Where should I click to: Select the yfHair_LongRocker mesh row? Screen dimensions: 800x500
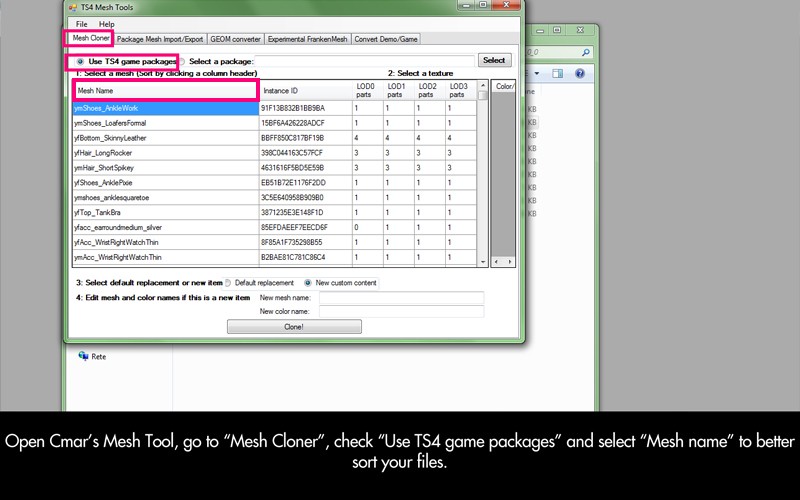(x=166, y=153)
